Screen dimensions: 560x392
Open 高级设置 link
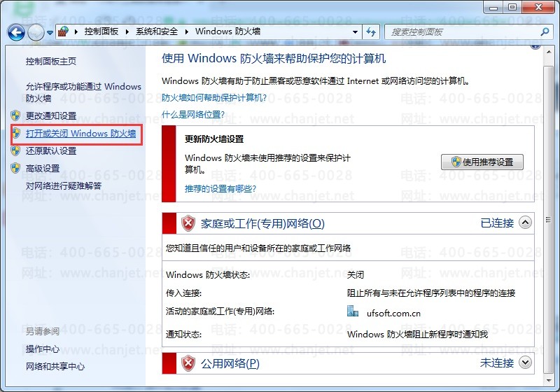[43, 168]
